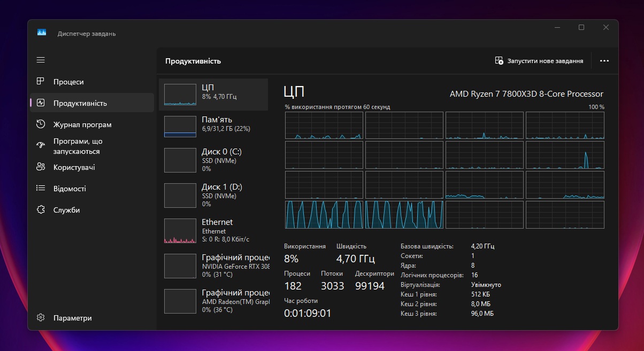This screenshot has height=351, width=644.
Task: Select the NVIDIA GeForce RTX GPU item
Action: pyautogui.click(x=213, y=266)
